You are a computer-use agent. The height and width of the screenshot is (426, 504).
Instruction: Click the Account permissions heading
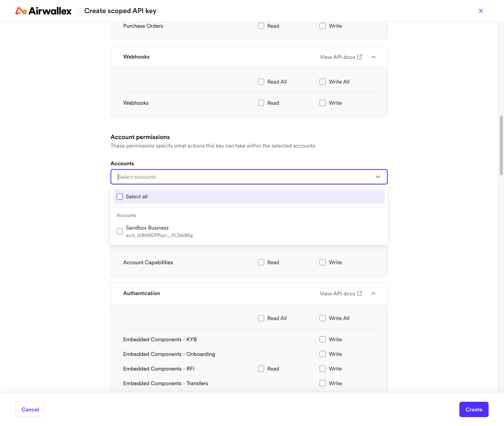click(x=140, y=137)
